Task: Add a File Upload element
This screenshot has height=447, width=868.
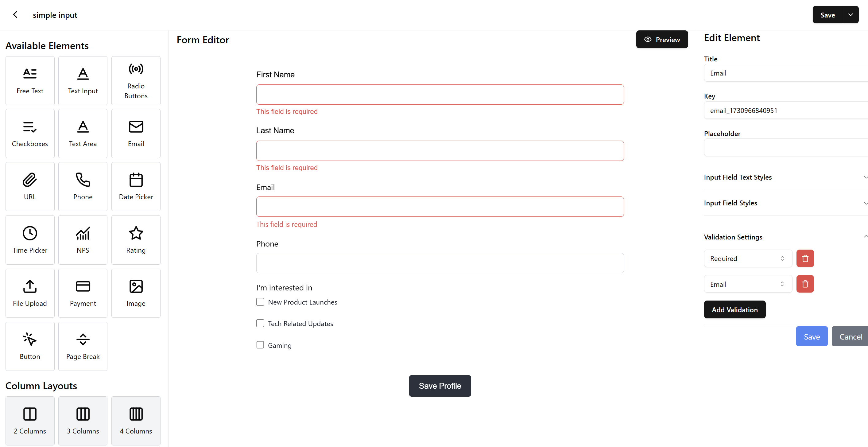Action: pos(30,293)
